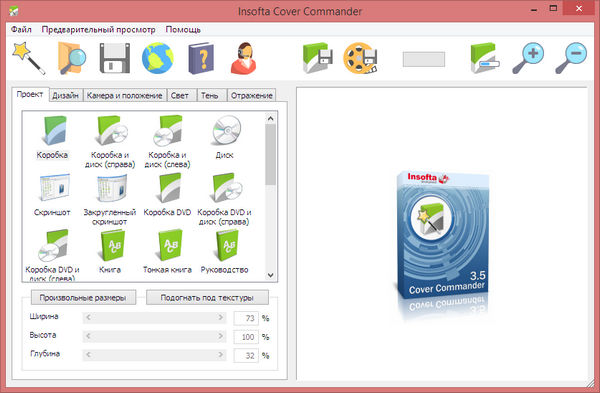600x393 pixels.
Task: Click right arrow of Ширина slider
Action: [x=220, y=317]
